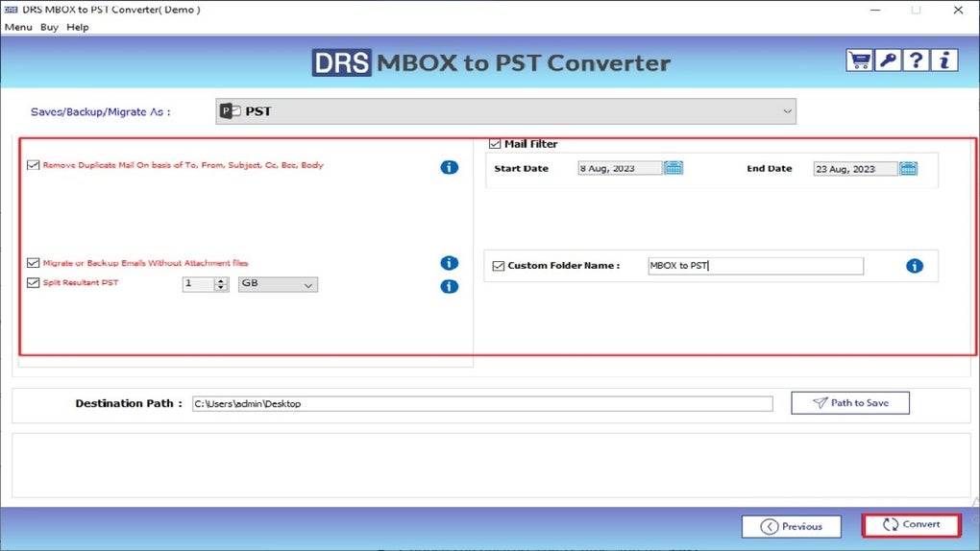Click the Destination Path field

click(482, 403)
